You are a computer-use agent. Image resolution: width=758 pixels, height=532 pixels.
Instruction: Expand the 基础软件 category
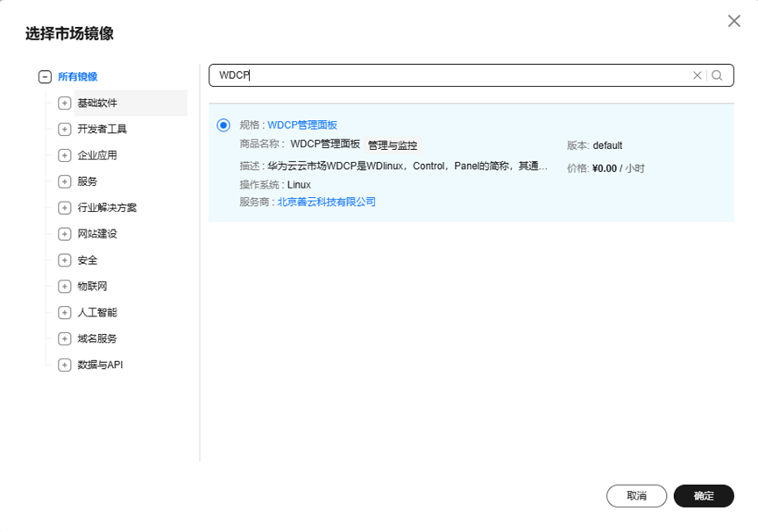[64, 103]
